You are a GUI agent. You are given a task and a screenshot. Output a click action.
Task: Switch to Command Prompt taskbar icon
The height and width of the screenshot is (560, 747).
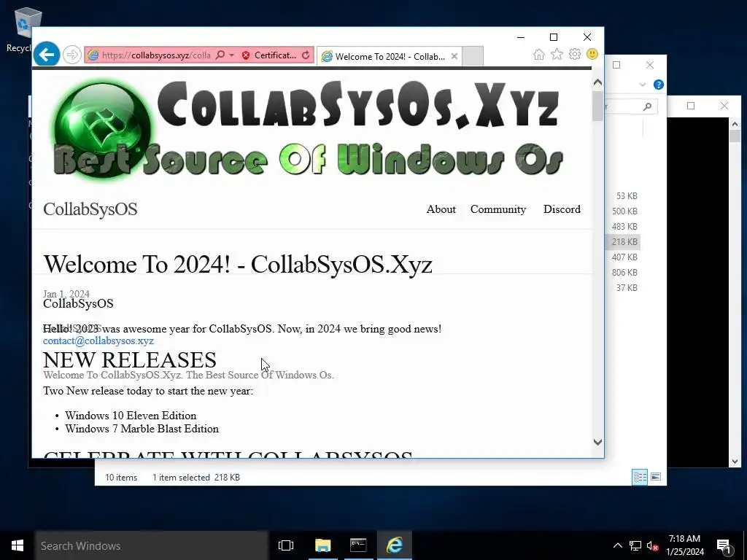(x=358, y=545)
